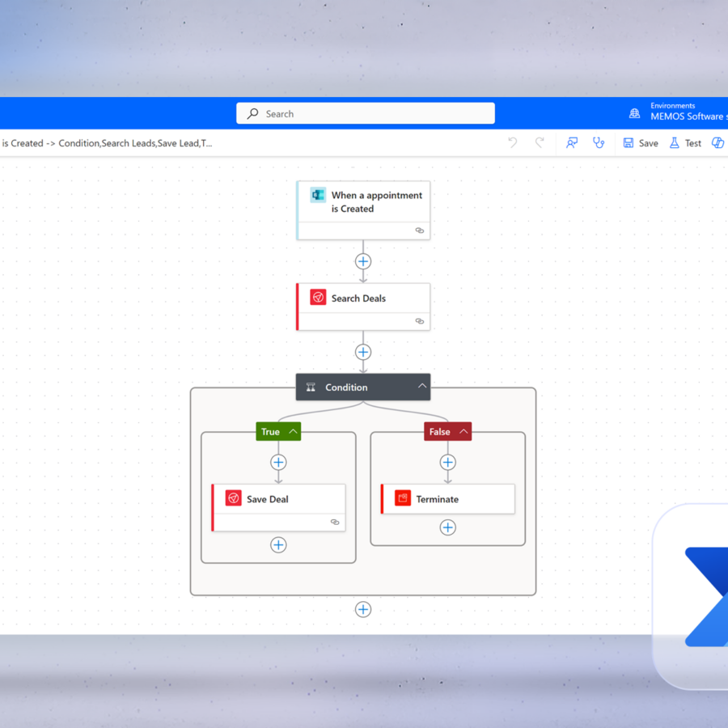The height and width of the screenshot is (728, 728).
Task: Click the Redo arrow icon
Action: coord(540,142)
